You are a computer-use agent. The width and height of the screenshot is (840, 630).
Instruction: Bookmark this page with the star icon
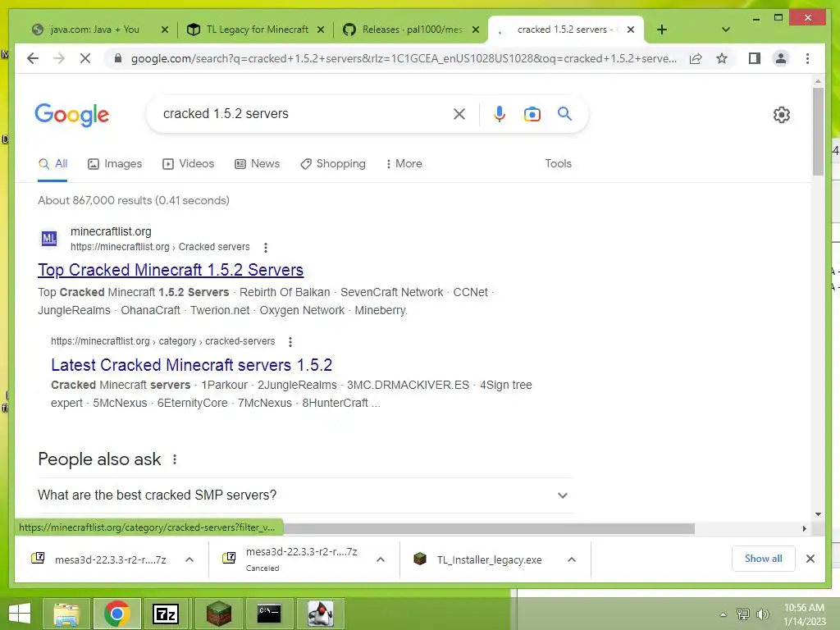pos(722,58)
